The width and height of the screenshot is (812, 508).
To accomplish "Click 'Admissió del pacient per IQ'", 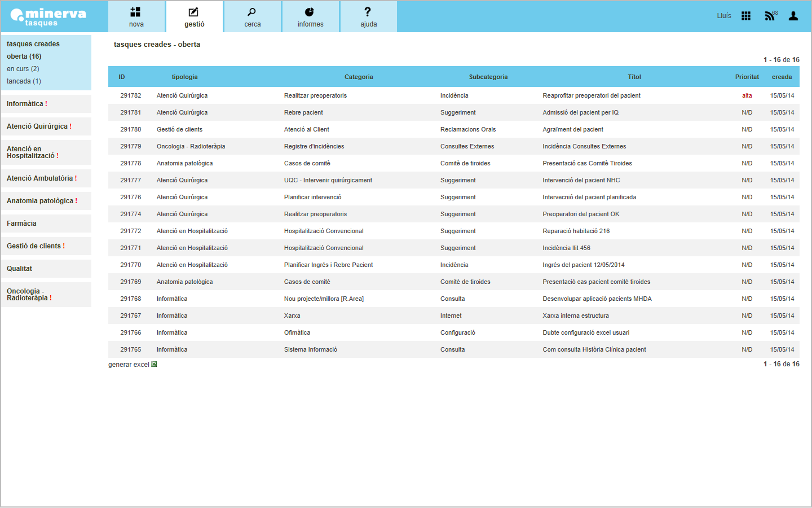I will [x=581, y=112].
